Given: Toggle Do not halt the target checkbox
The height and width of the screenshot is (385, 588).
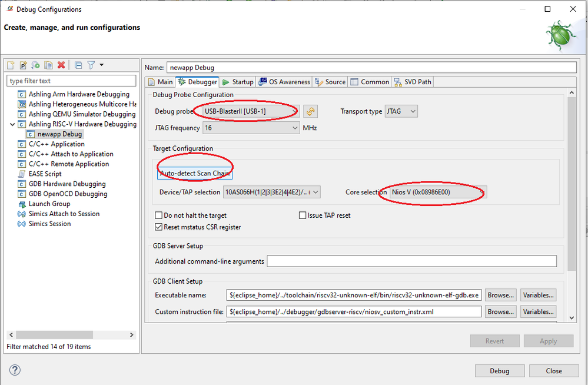Looking at the screenshot, I should click(159, 215).
